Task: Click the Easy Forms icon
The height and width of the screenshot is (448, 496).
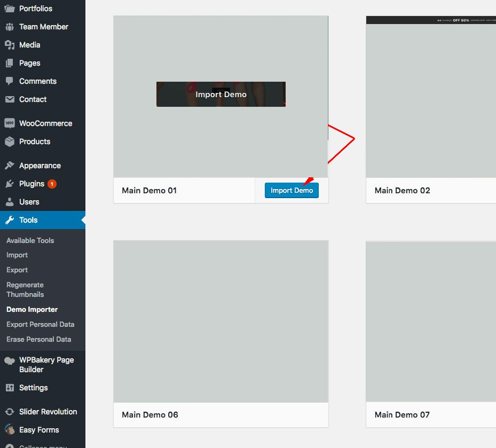Action: 11,430
